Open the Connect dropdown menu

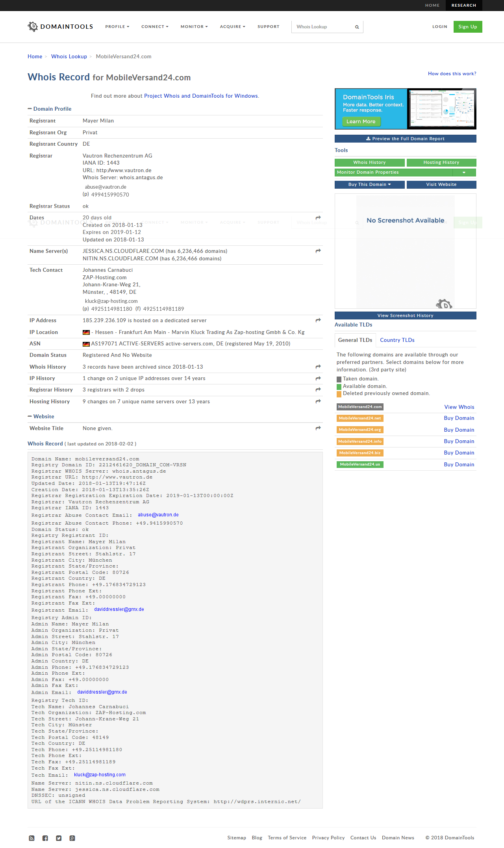[155, 27]
